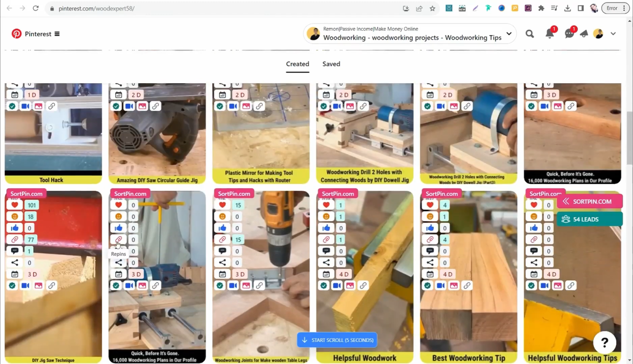
Task: Toggle green checkmark on Tool Hack pin
Action: click(x=12, y=106)
